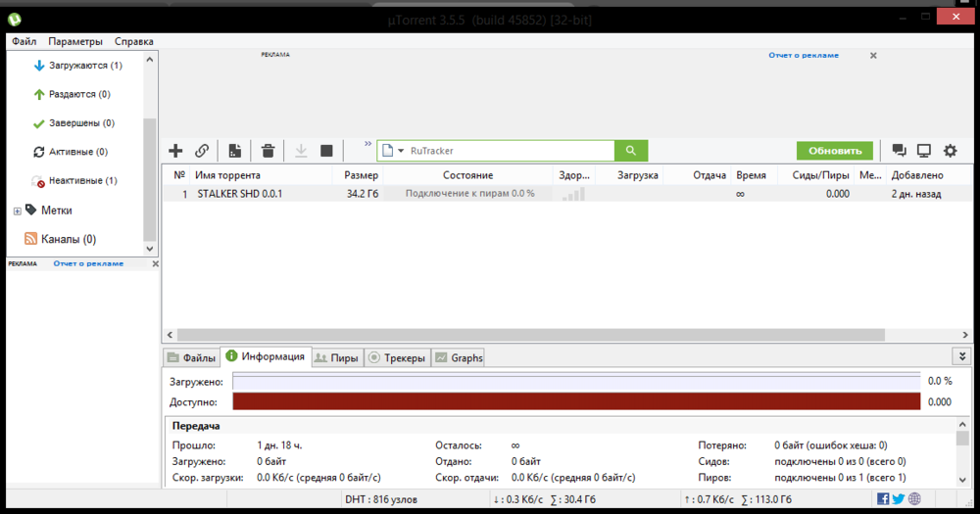Click the green Обновить button
Screen dimensions: 980x514
(834, 151)
